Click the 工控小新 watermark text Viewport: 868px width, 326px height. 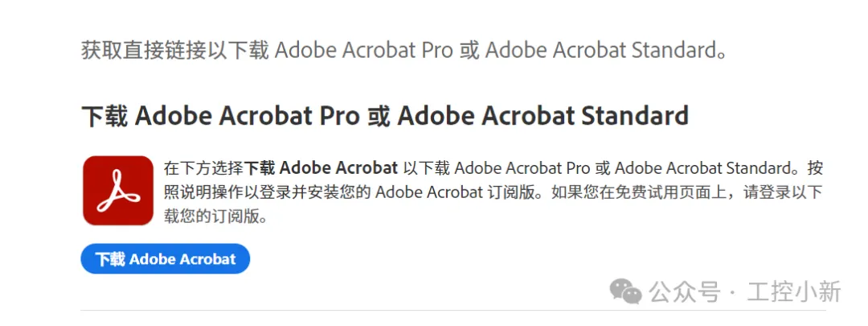(792, 291)
